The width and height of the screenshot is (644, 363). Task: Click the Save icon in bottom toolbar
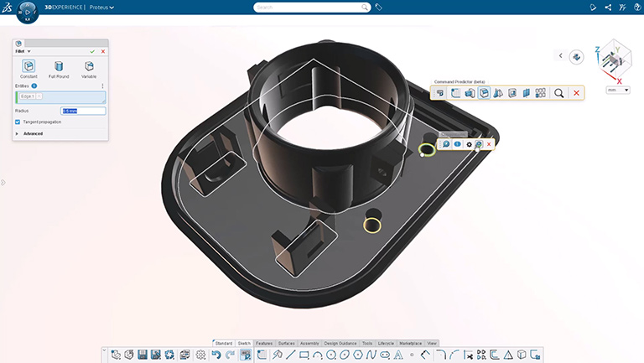[143, 355]
